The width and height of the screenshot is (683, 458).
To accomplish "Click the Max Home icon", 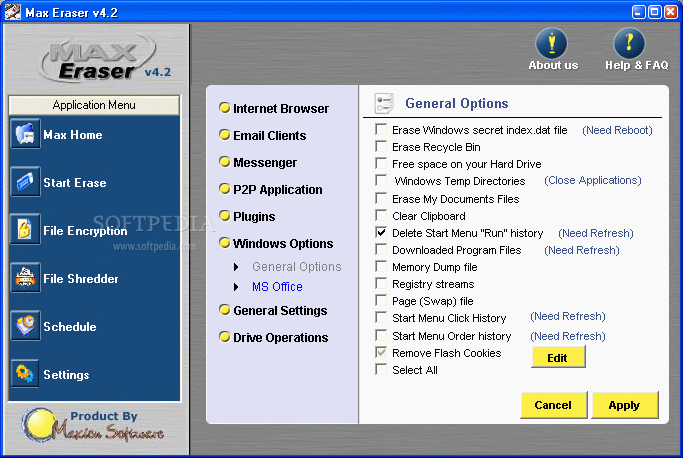I will (25, 134).
